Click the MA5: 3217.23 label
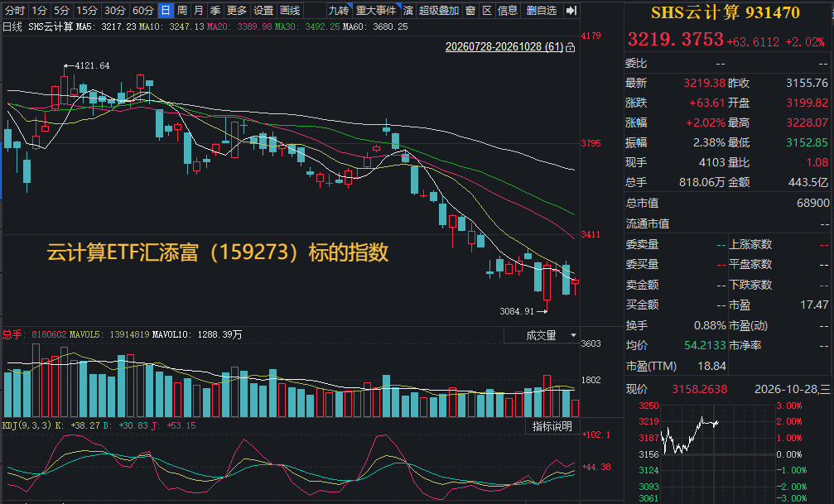Image resolution: width=834 pixels, height=504 pixels. [x=106, y=26]
